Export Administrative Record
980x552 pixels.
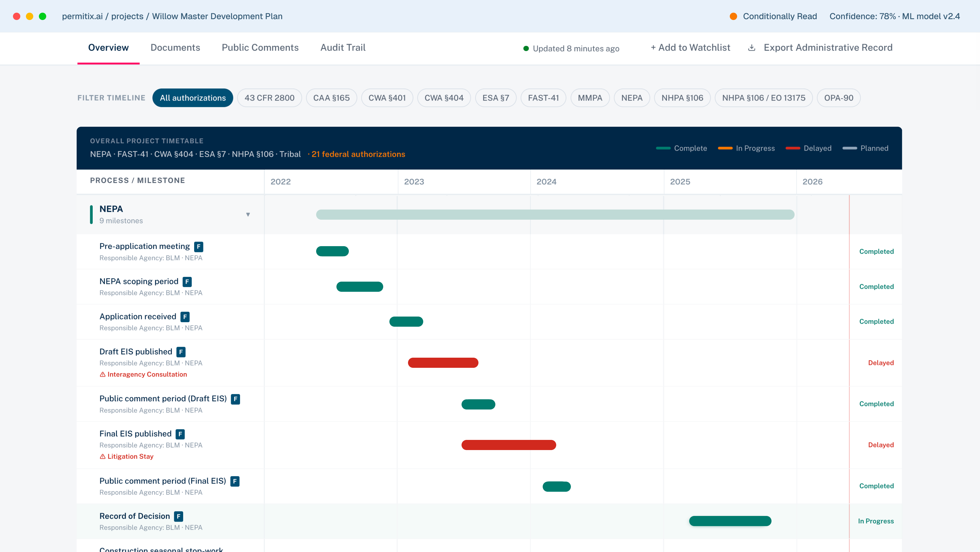820,48
